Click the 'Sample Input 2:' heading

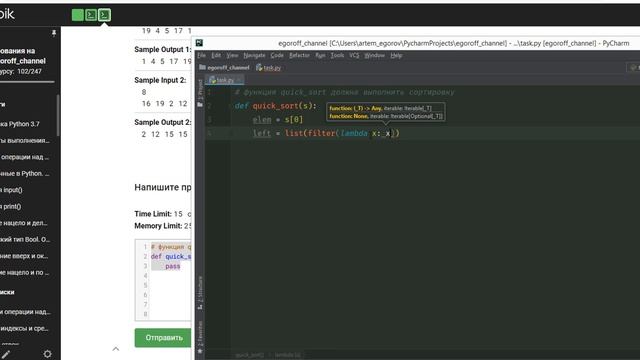click(160, 80)
